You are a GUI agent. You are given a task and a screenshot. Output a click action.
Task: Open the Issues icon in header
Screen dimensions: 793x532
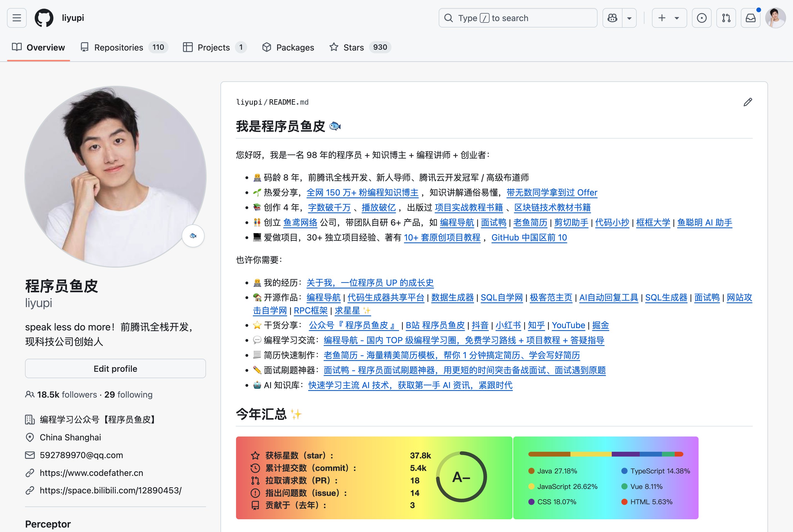click(x=701, y=18)
